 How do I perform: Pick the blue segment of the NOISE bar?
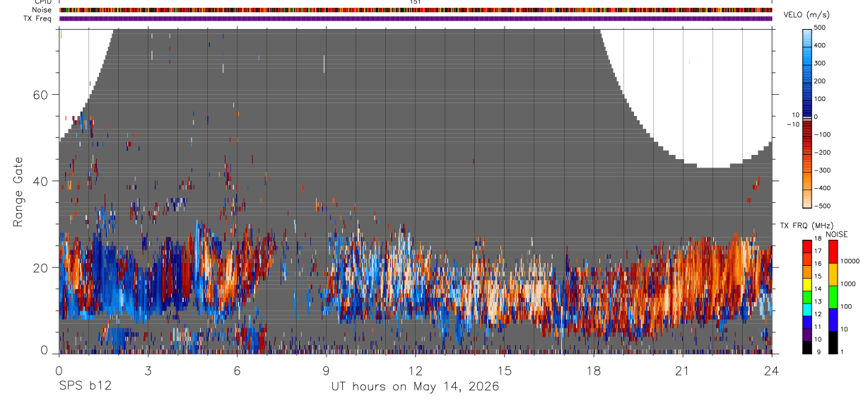point(833,320)
